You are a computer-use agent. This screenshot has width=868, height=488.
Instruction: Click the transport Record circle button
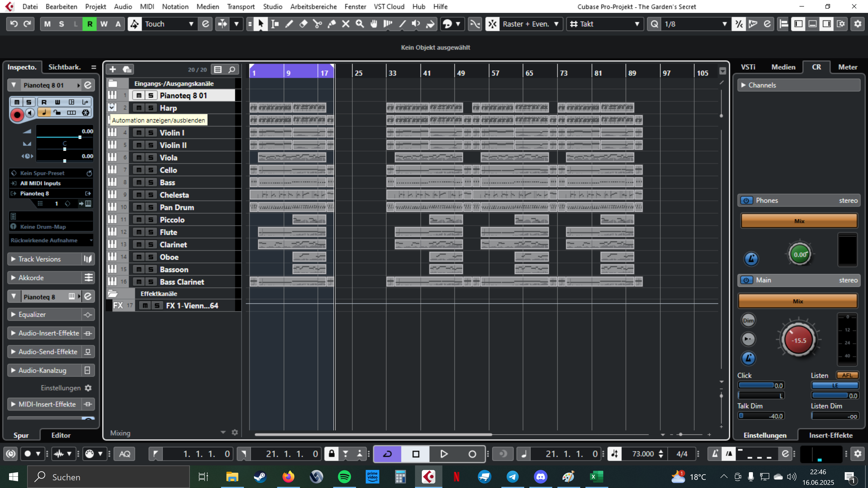(472, 454)
